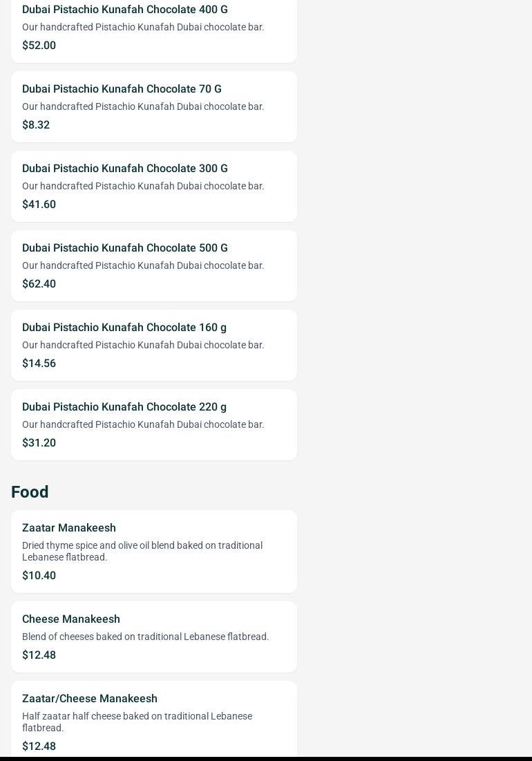The width and height of the screenshot is (532, 761).
Task: Select the Dubai Pistachio Kunafah Chocolate 220 g title
Action: coord(124,407)
